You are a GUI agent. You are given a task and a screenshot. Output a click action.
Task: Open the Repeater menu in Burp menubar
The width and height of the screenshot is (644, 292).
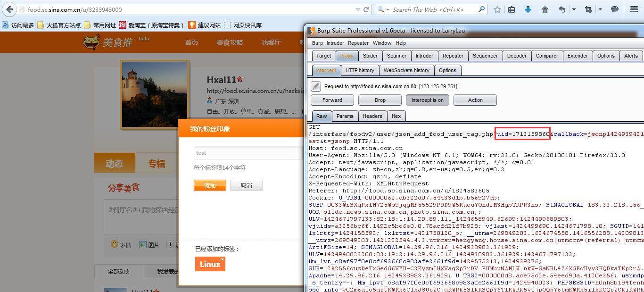point(358,43)
